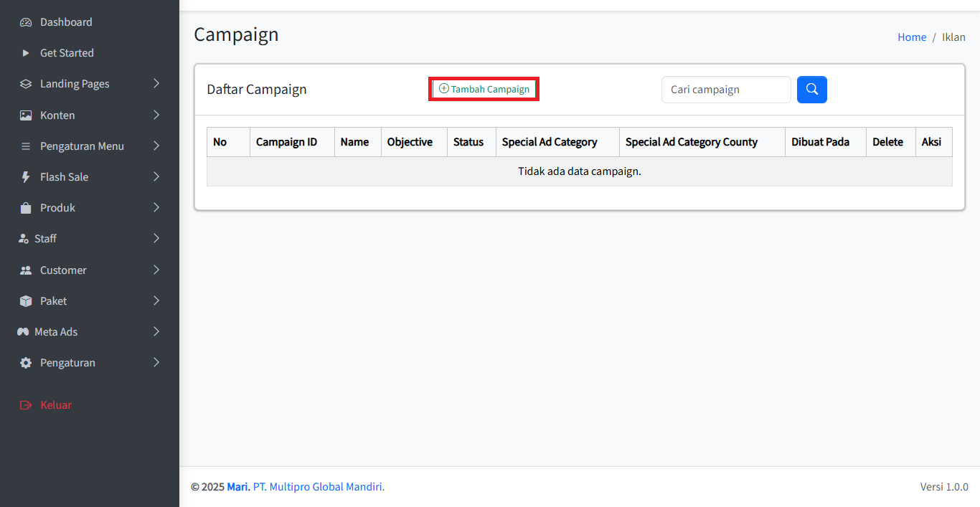The width and height of the screenshot is (980, 507).
Task: Focus the Cari campaign search field
Action: tap(725, 90)
